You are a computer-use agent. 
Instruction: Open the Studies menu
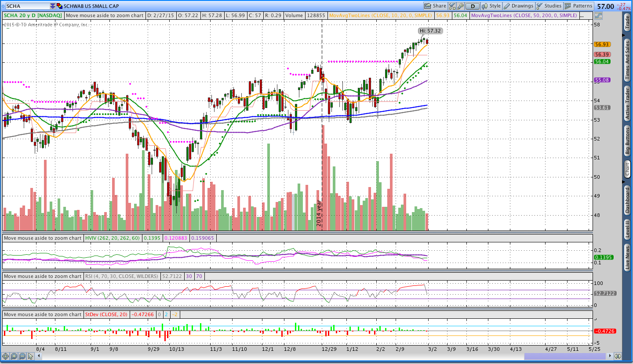(x=549, y=6)
